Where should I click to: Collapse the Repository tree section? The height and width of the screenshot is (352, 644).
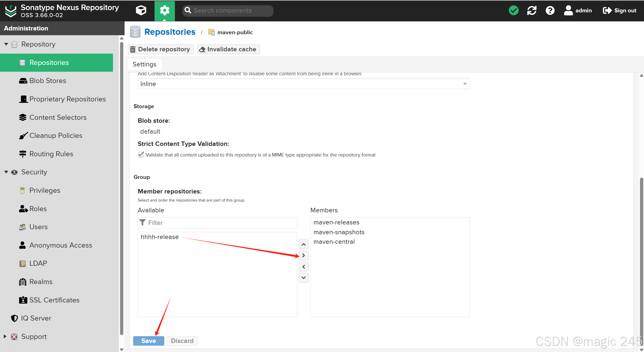click(x=6, y=44)
